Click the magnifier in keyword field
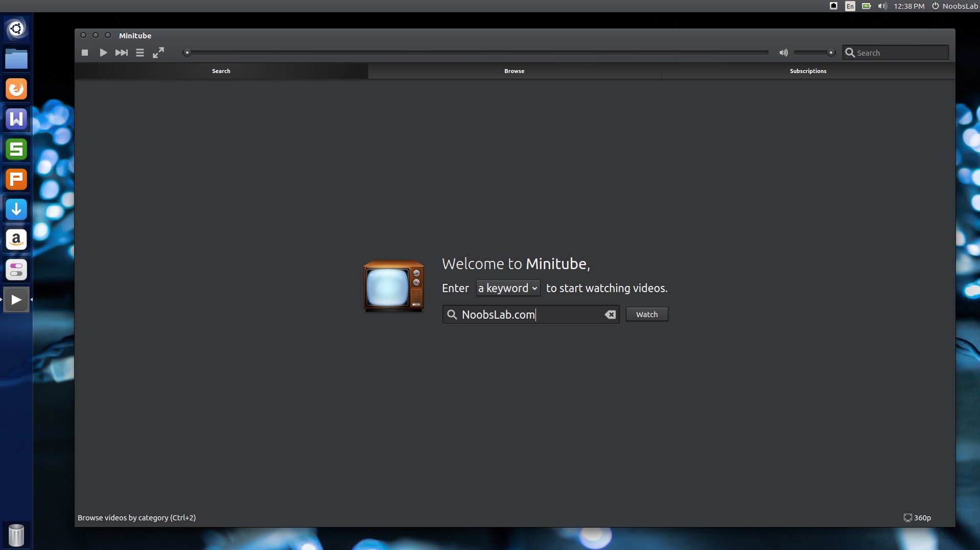The image size is (980, 550). [x=452, y=315]
